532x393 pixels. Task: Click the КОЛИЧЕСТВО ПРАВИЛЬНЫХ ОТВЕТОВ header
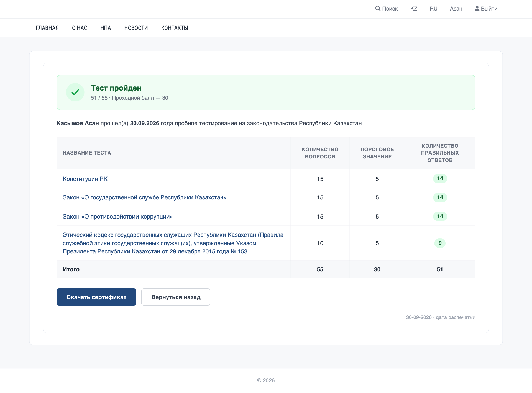pyautogui.click(x=440, y=153)
